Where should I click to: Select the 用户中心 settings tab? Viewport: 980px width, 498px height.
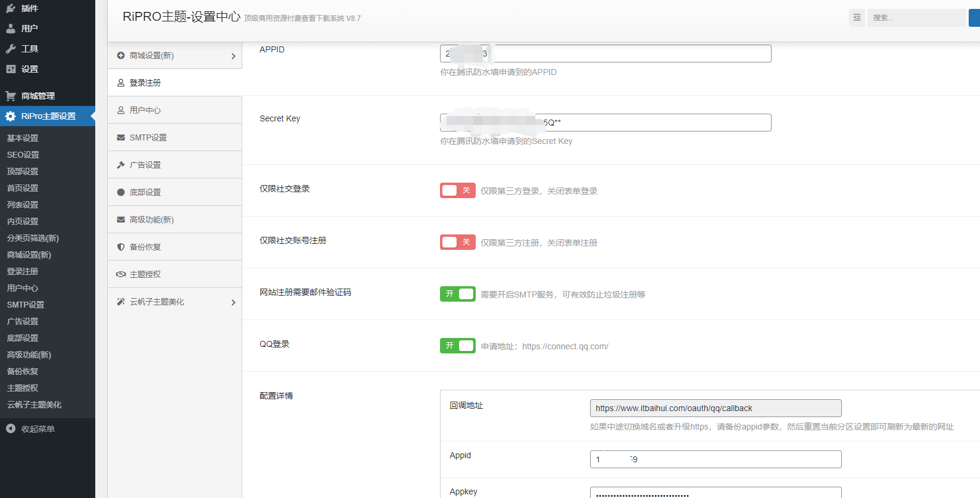145,110
